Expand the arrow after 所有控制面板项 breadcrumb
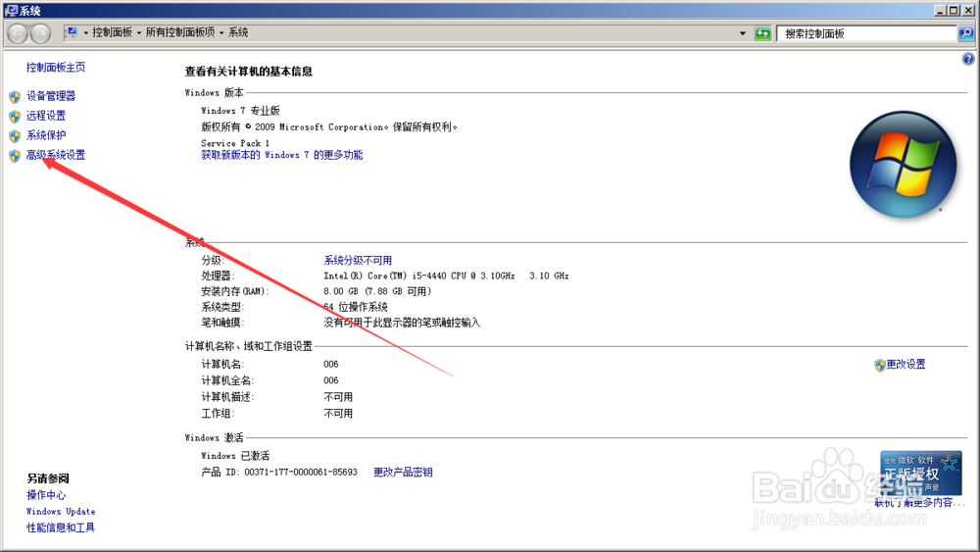This screenshot has width=980, height=552. pos(221,32)
